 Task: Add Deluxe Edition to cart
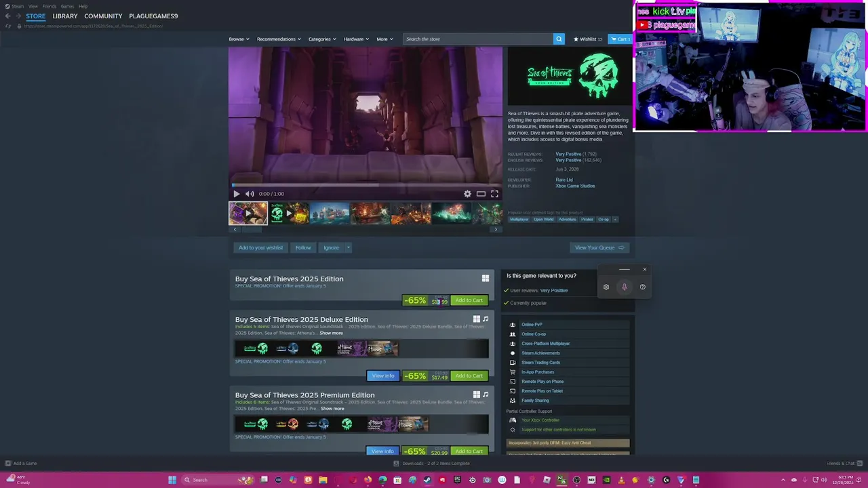tap(469, 375)
